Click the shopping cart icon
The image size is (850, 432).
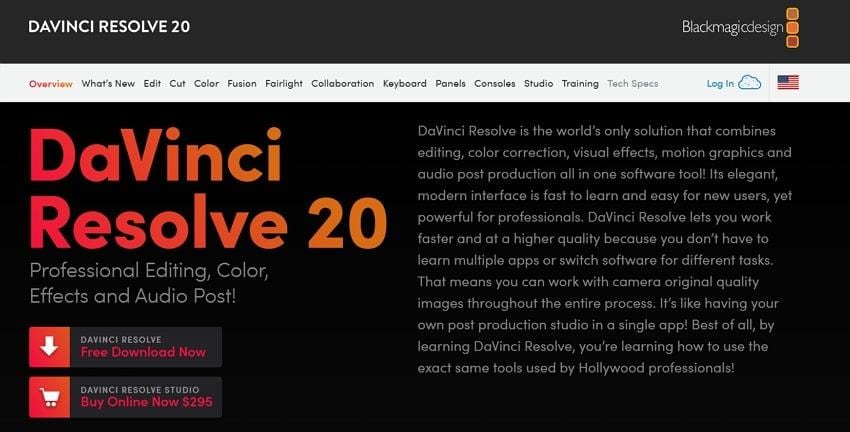pyautogui.click(x=49, y=397)
